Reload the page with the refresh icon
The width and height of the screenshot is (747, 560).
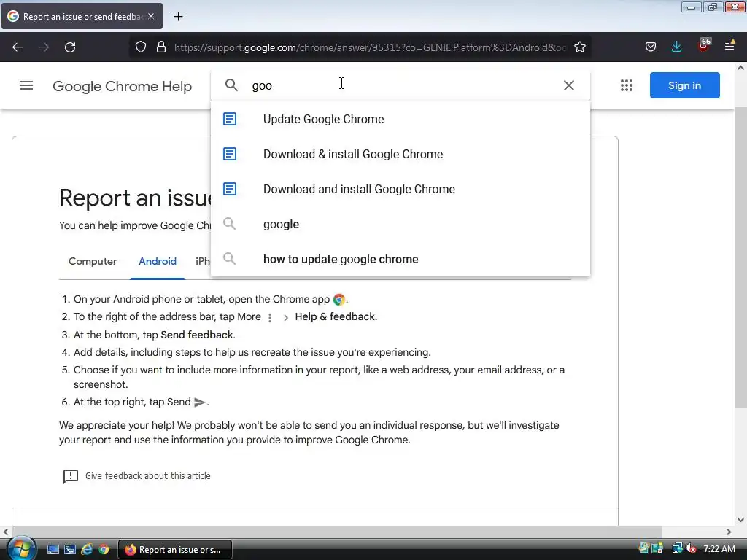coord(70,47)
